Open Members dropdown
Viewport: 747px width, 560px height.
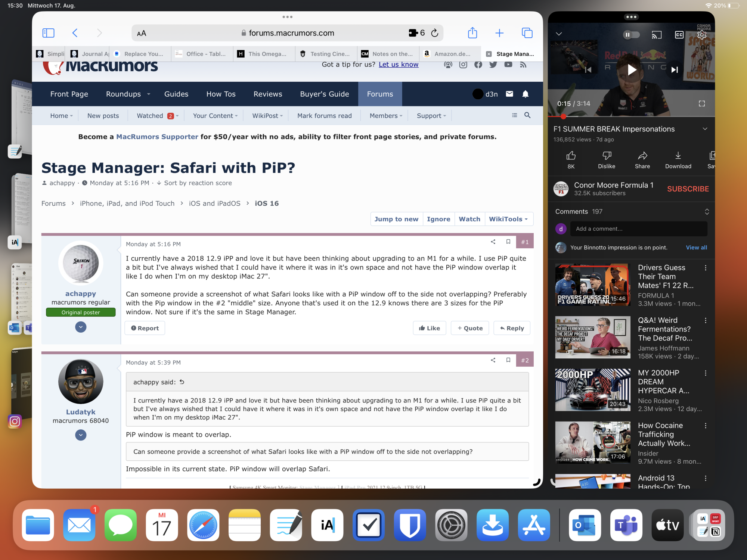click(386, 116)
